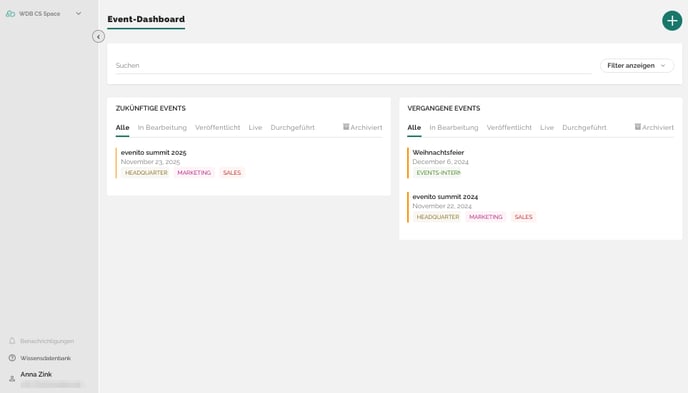Click the EVENTS-INTERN tag on Weihnachtsfeier
The image size is (688, 393).
[x=438, y=173]
